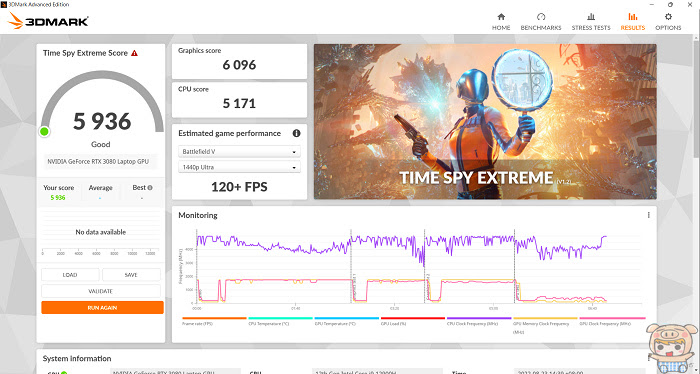700x374 pixels.
Task: Expand the 1440p Ultra resolution dropdown
Action: (239, 167)
